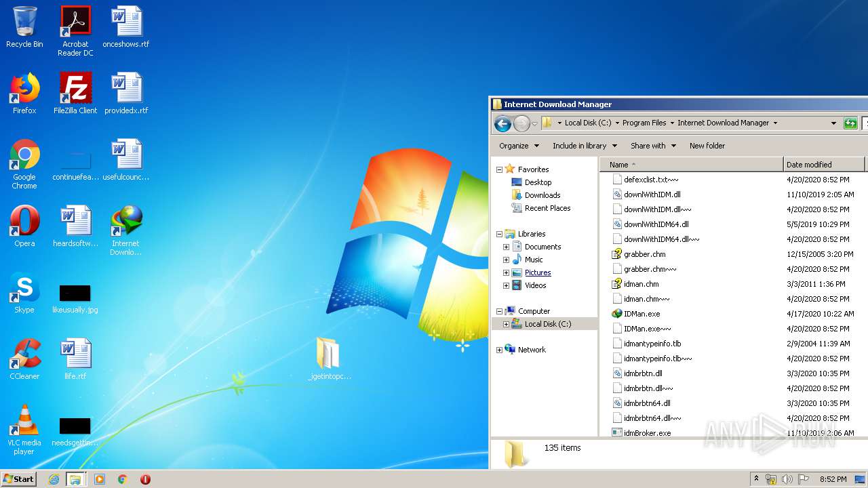
Task: Expand the Videos library node
Action: (506, 285)
